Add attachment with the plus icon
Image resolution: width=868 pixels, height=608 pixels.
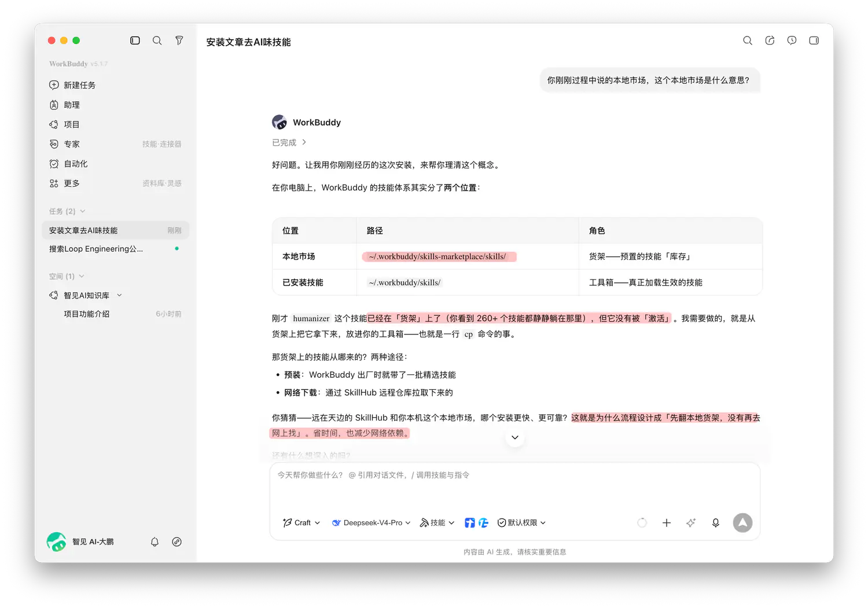(x=667, y=523)
